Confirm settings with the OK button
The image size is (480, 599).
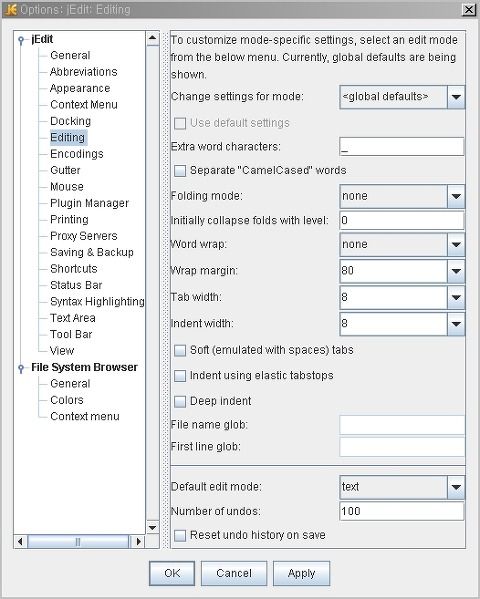(x=172, y=573)
